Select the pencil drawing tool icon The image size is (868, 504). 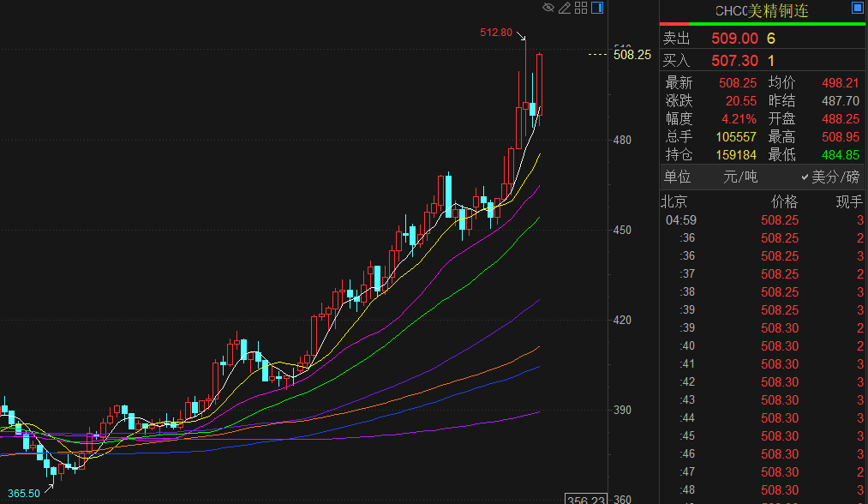tap(565, 8)
